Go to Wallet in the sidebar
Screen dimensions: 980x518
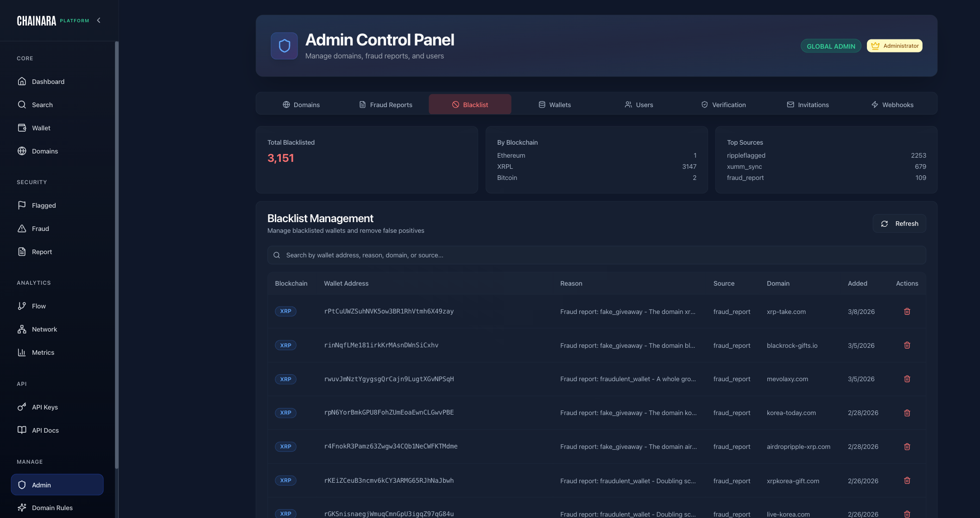tap(57, 128)
